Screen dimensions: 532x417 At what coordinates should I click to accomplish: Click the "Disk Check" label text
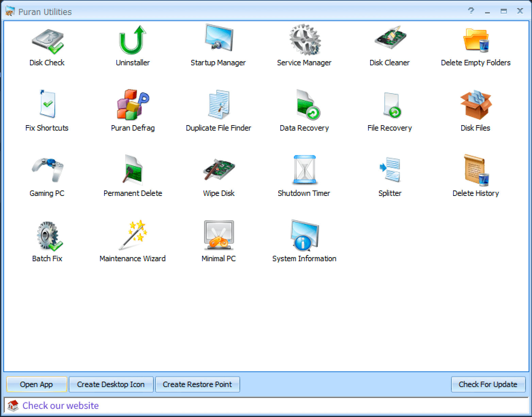[x=47, y=63]
